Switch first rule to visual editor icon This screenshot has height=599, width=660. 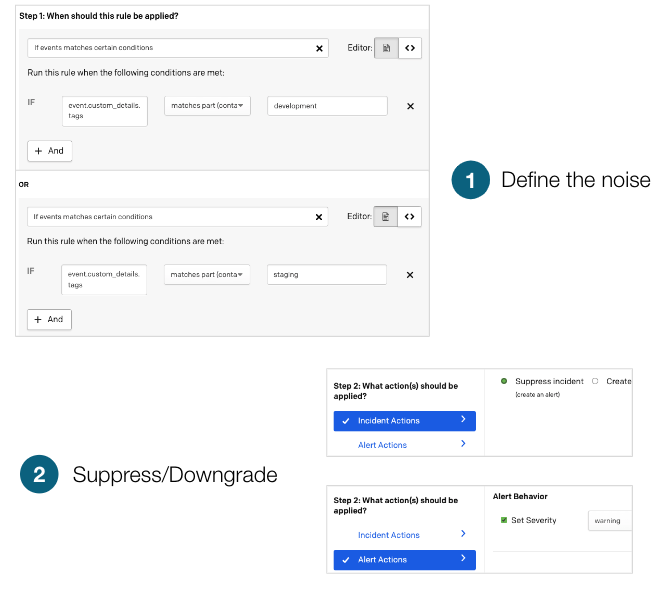click(x=386, y=48)
